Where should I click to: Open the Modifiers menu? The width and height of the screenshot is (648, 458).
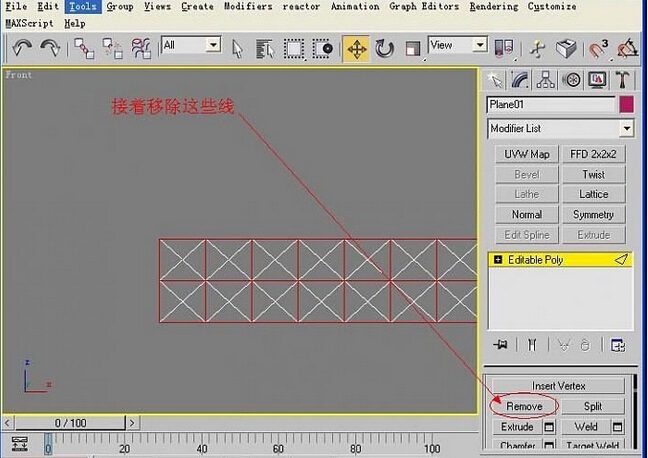tap(248, 7)
